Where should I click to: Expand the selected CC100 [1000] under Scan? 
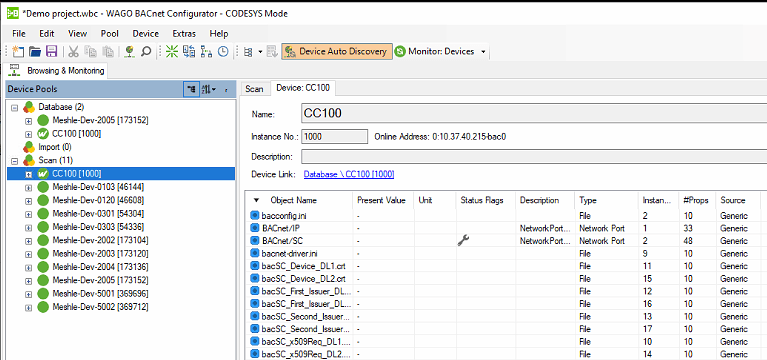click(28, 174)
